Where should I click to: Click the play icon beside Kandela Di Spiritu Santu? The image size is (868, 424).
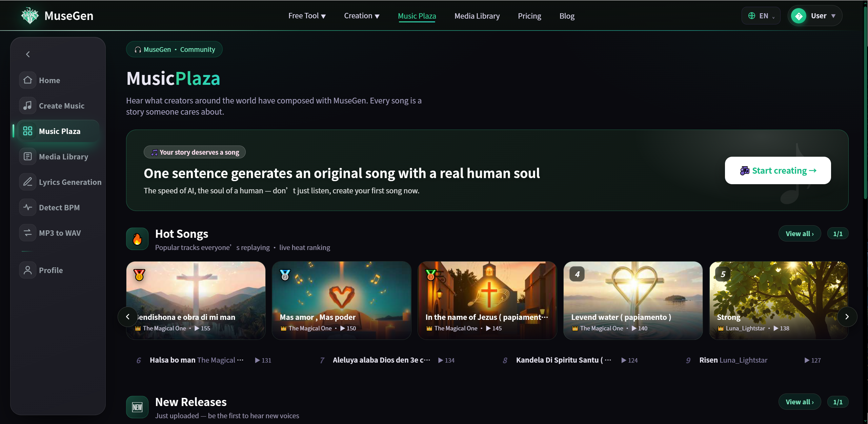624,360
